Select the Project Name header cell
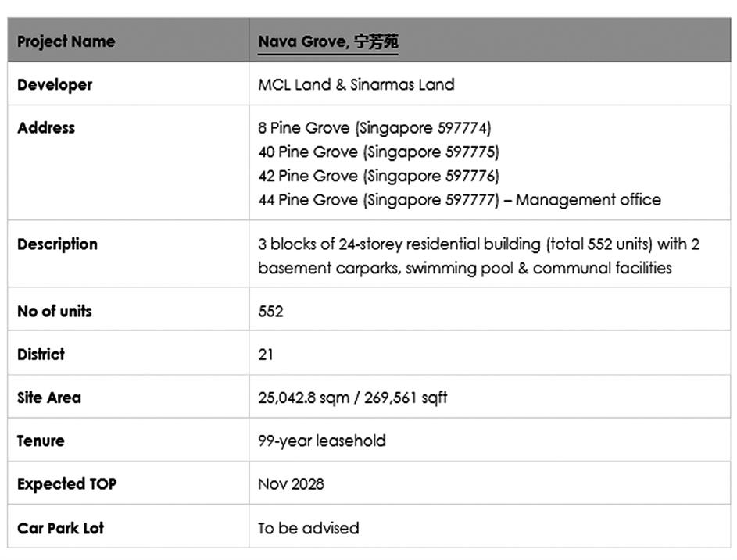 coord(66,41)
